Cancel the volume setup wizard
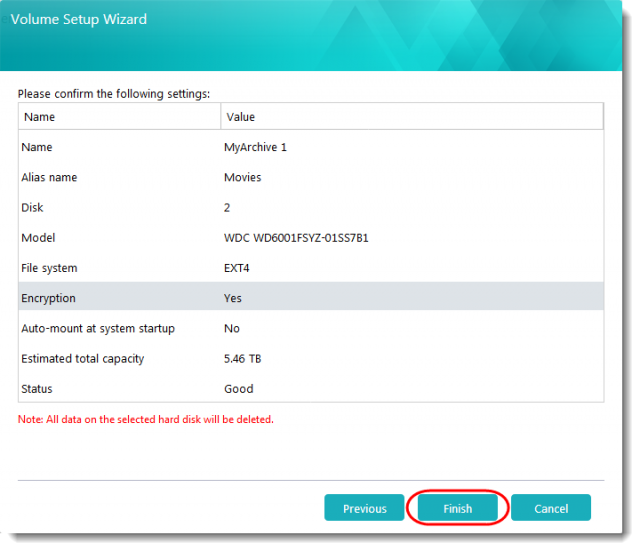 pyautogui.click(x=550, y=508)
